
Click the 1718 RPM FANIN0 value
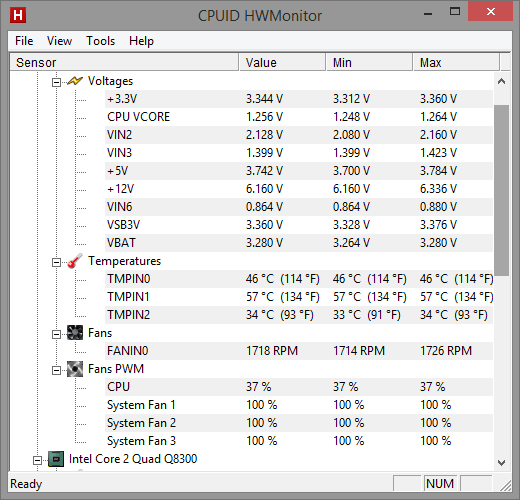coord(272,351)
